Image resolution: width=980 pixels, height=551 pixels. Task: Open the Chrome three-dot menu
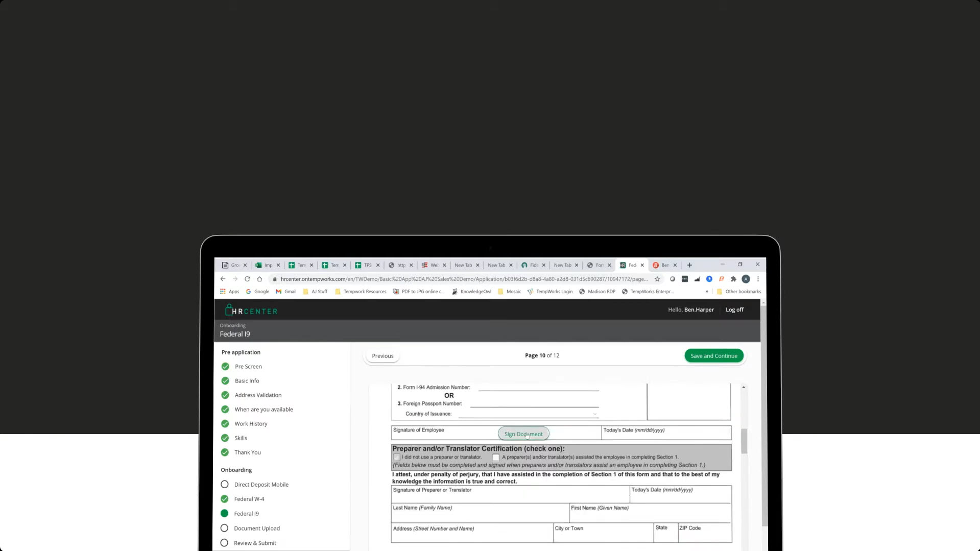(x=758, y=279)
